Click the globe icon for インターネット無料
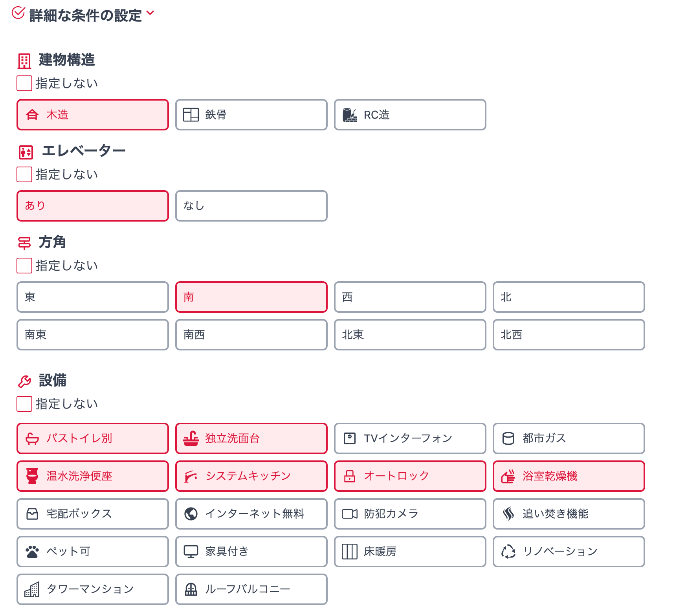Viewport: 675px width, 616px height. tap(191, 514)
